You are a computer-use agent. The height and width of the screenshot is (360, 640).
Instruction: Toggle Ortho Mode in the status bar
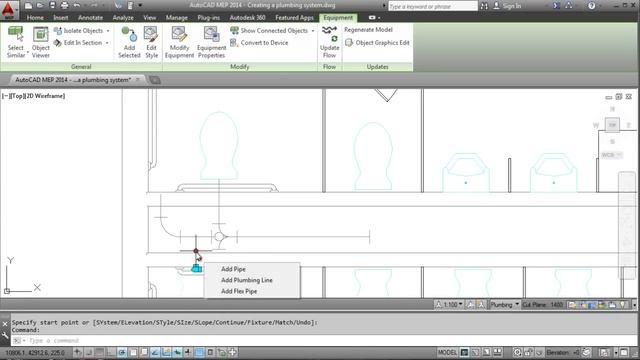click(110, 352)
